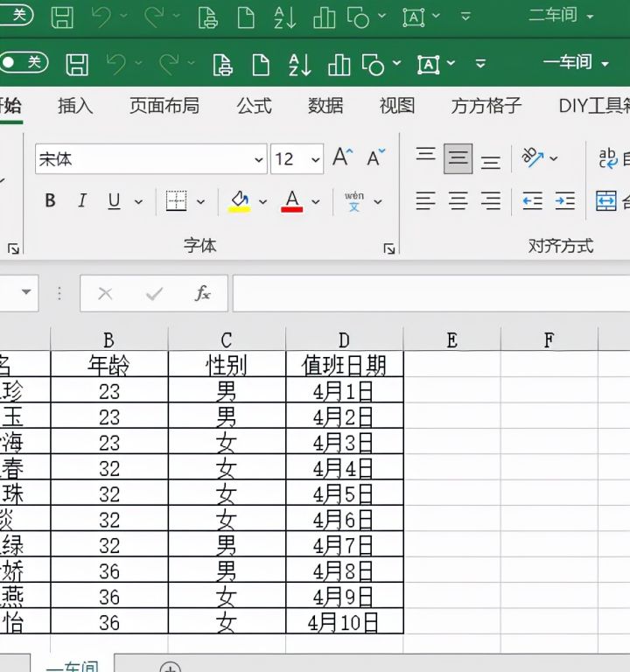Select cell 值班日期
The image size is (630, 672).
tap(344, 365)
